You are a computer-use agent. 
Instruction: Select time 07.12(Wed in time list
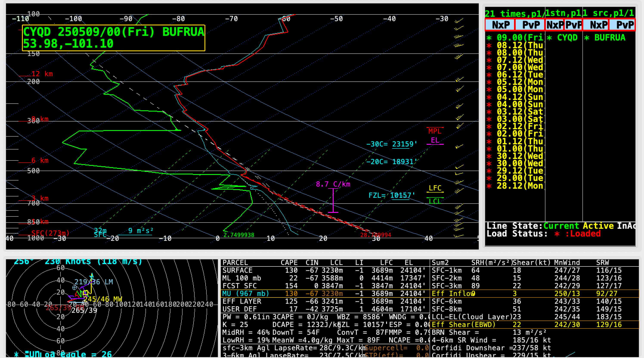(x=515, y=60)
